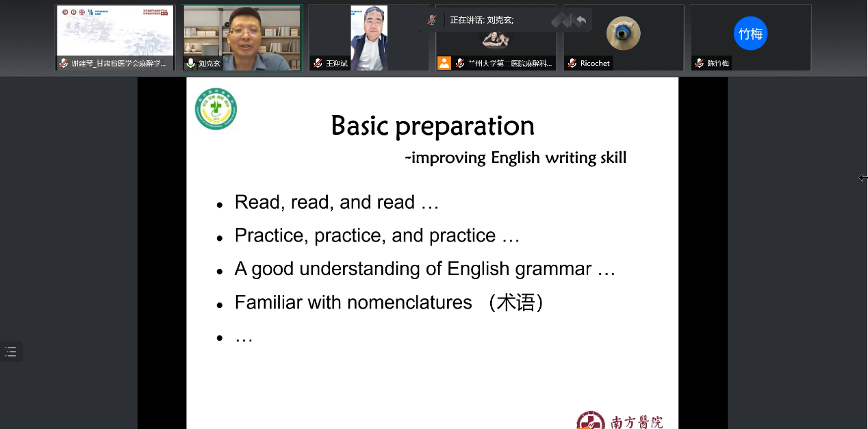Select the 谢建琴 participant thumbnail
Viewport: 868px width, 429px height.
(x=114, y=31)
